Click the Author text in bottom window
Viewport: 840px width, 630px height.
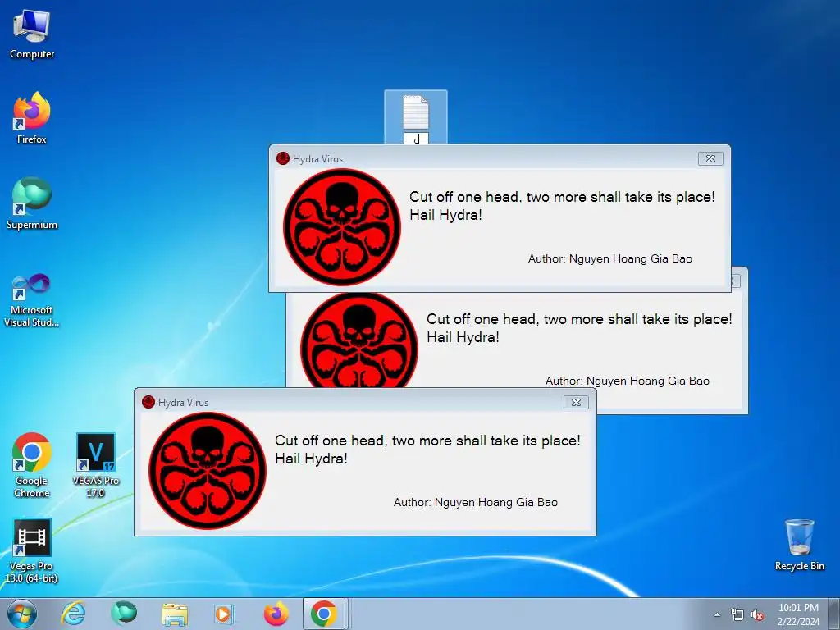coord(476,503)
